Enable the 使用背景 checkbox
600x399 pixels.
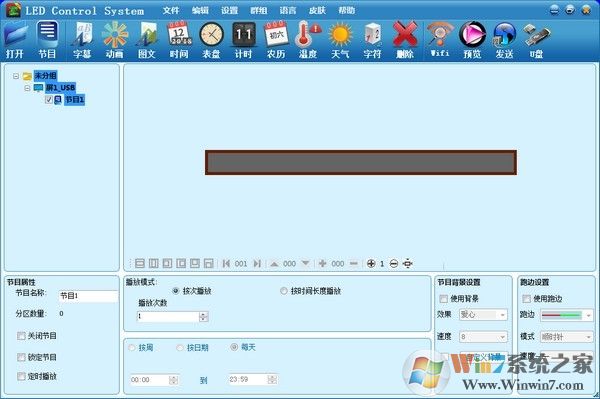click(x=443, y=298)
